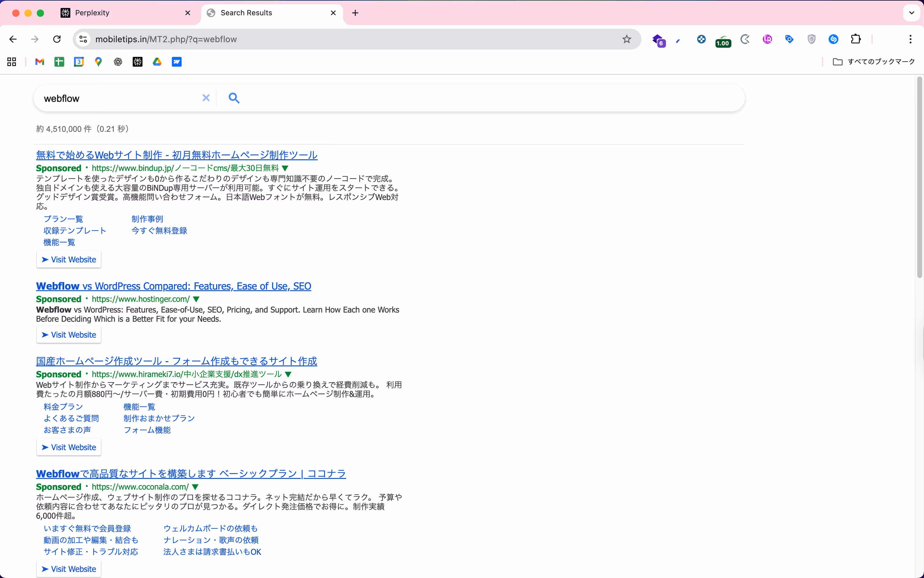Submit search with the magnifier icon
This screenshot has width=924, height=578.
click(x=234, y=98)
